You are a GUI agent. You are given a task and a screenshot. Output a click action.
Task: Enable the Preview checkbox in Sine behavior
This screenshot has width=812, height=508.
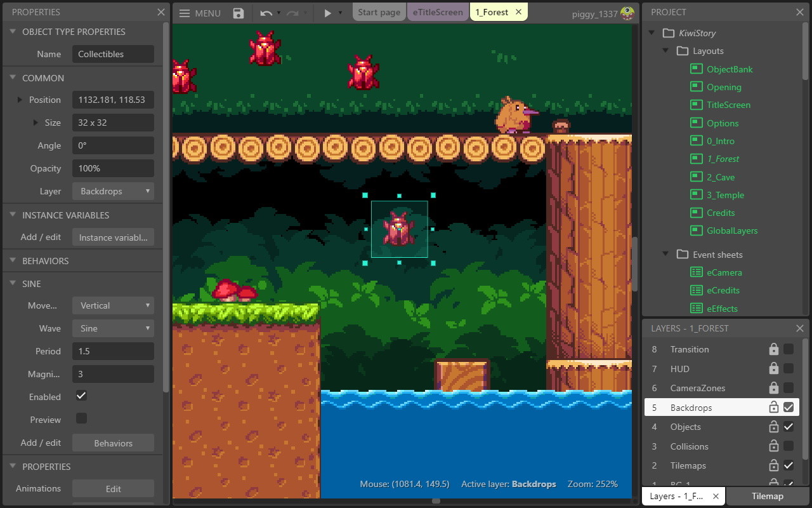pos(81,418)
